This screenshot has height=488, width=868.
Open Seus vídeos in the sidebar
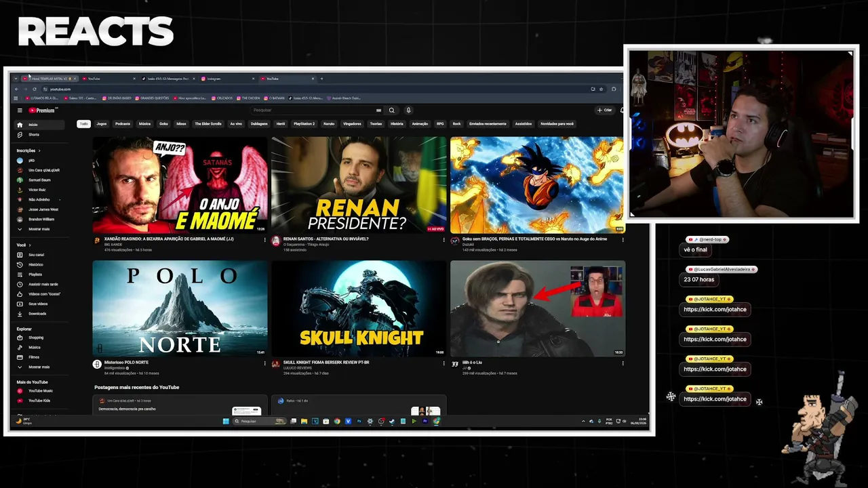(41, 304)
